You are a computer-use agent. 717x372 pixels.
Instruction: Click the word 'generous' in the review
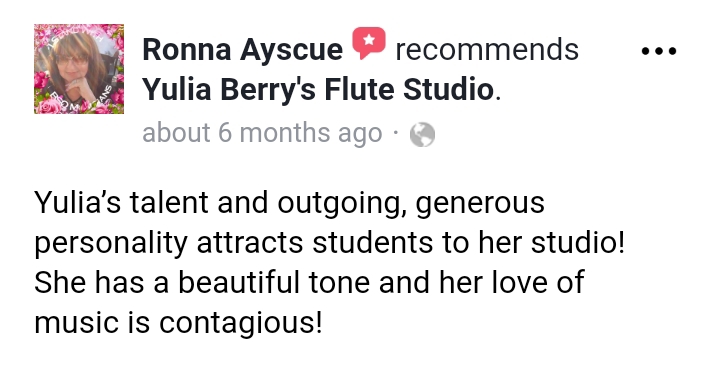[480, 204]
